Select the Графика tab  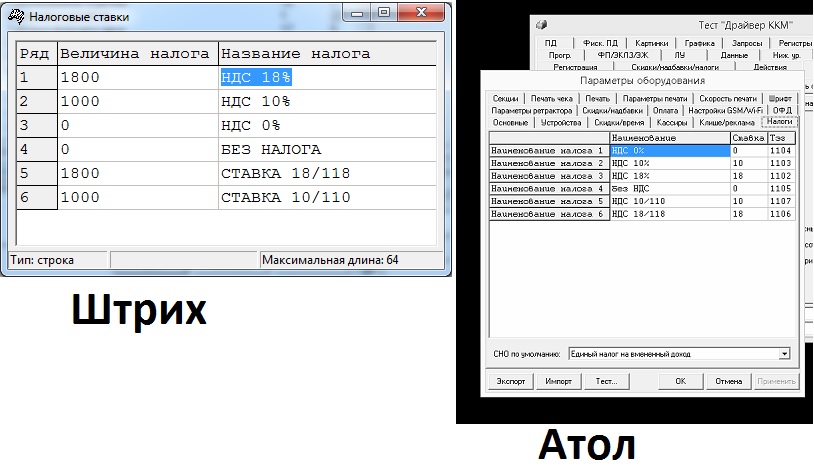point(699,43)
